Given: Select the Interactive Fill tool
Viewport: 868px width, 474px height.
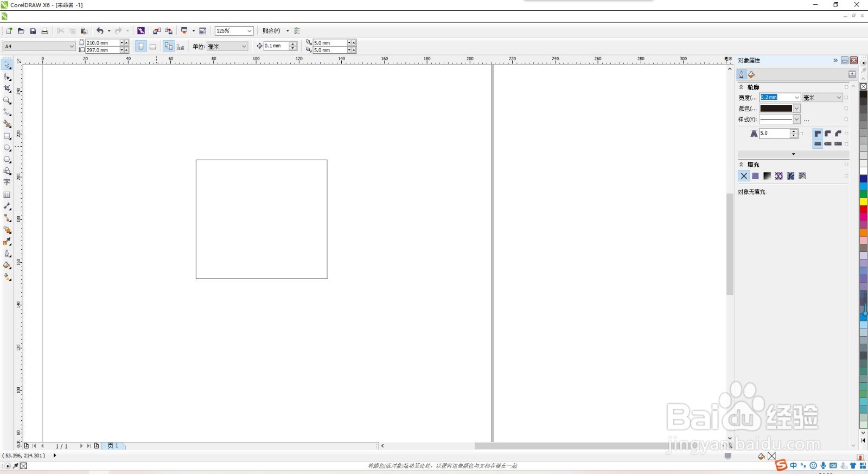Looking at the screenshot, I should coord(7,277).
